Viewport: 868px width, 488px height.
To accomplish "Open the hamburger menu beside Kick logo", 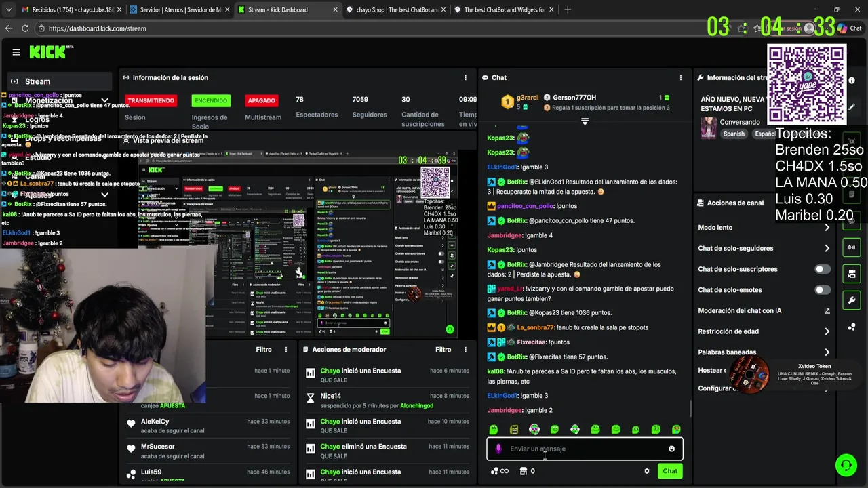I will 16,52.
